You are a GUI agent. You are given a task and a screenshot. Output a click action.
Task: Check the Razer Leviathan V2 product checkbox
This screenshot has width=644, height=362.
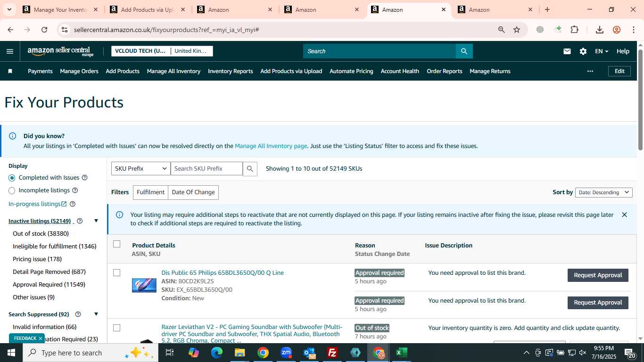117,328
